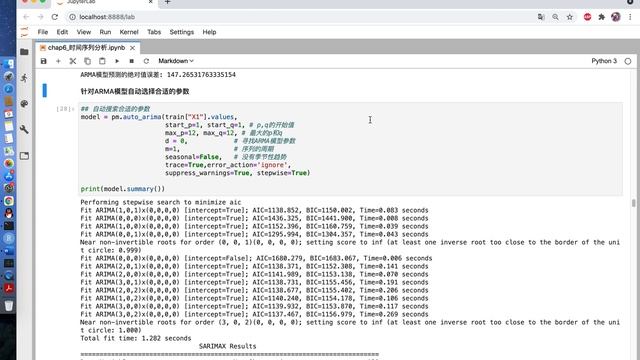The image size is (640, 360).
Task: Open the extensions puzzle icon
Action: (x=602, y=17)
